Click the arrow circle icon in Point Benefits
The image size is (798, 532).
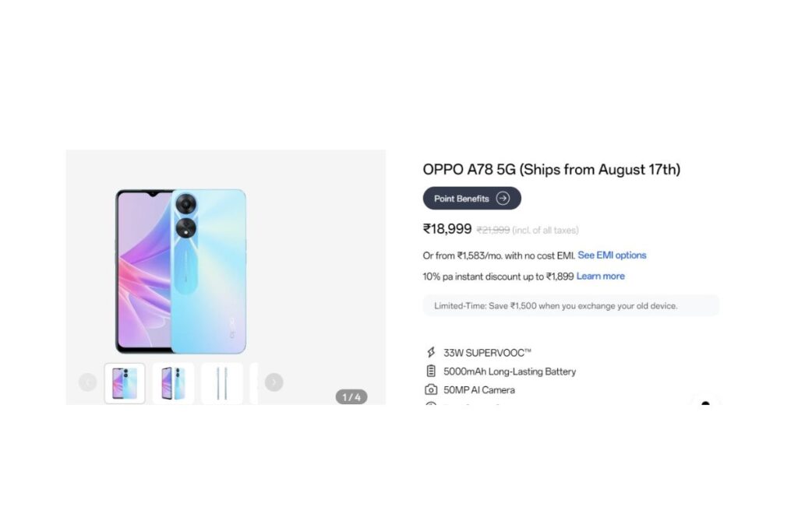tap(503, 199)
